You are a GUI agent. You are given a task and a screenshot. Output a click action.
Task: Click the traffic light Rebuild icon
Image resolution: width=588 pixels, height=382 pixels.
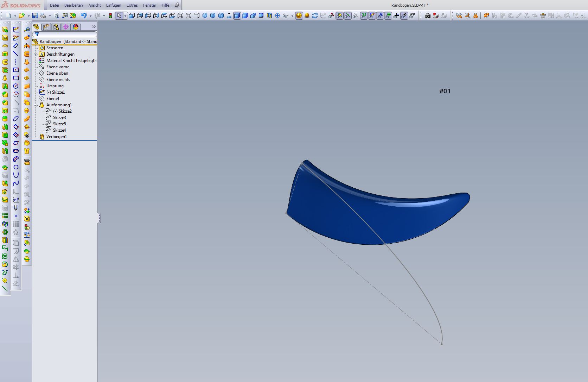click(x=110, y=15)
